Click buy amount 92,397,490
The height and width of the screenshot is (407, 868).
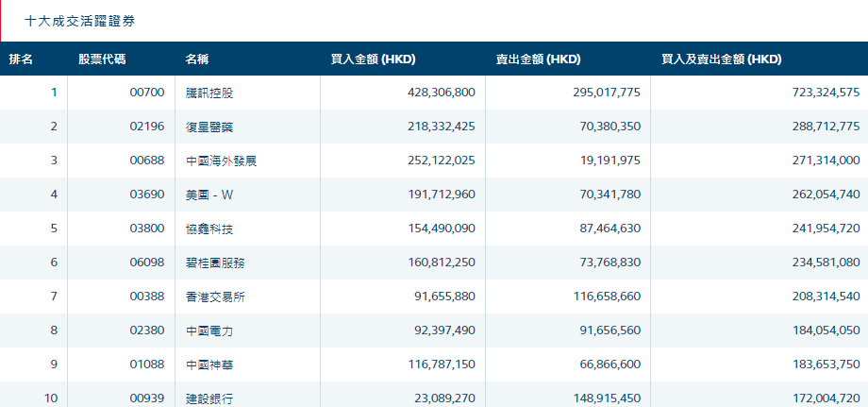point(444,330)
